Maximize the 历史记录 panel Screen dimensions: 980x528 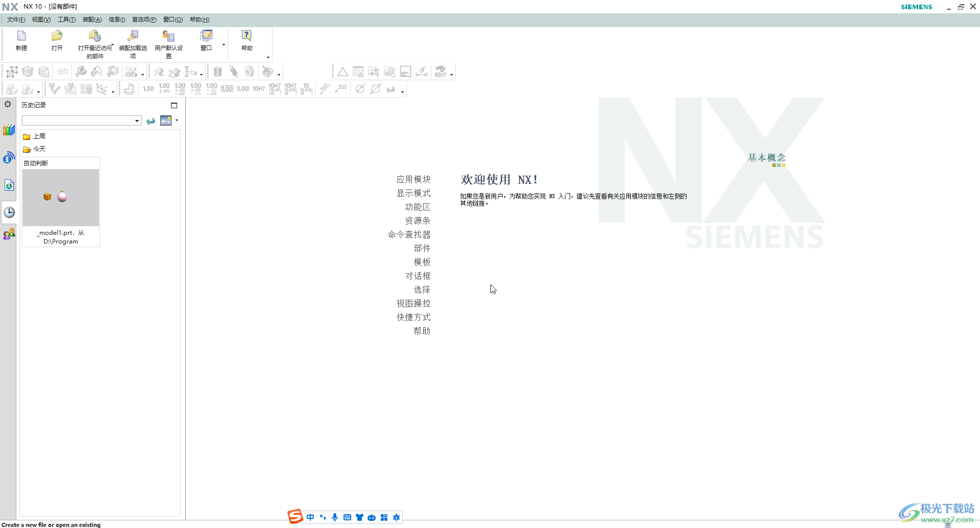[174, 105]
